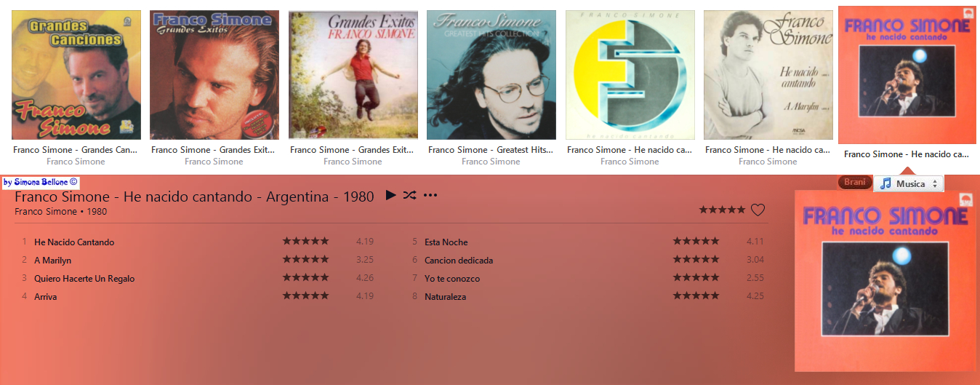This screenshot has width=980, height=385.
Task: Click the music note icon in Musica selector
Action: tap(885, 183)
